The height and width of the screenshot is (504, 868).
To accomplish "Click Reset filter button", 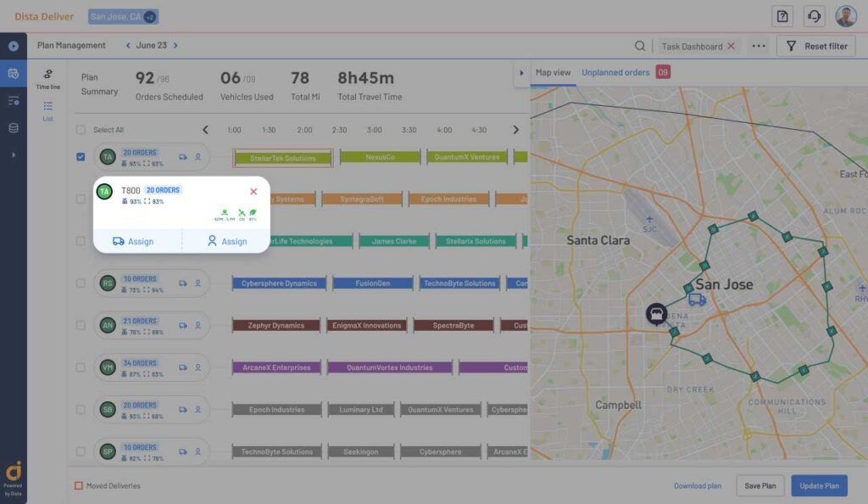I will point(816,46).
